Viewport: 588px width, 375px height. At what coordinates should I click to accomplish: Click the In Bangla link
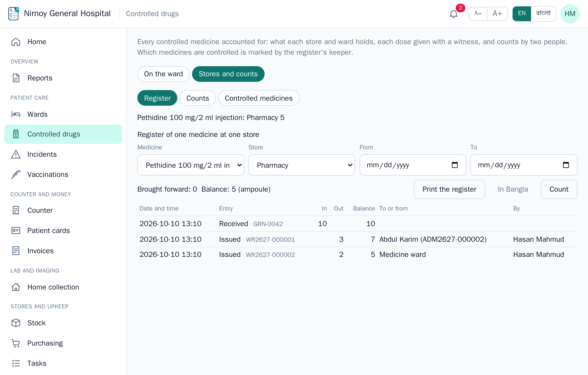[x=513, y=189]
